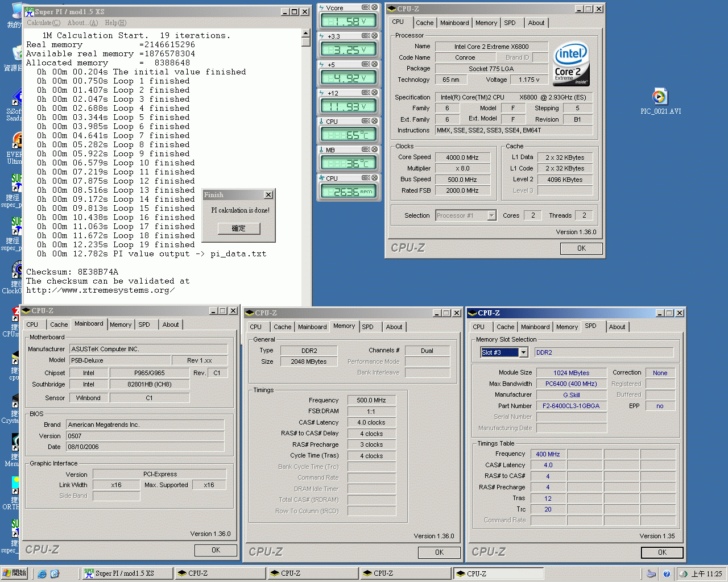Open the Memory Slot Selection dropdown showing Slot #3
Screen dimensions: 728x582
coord(523,352)
